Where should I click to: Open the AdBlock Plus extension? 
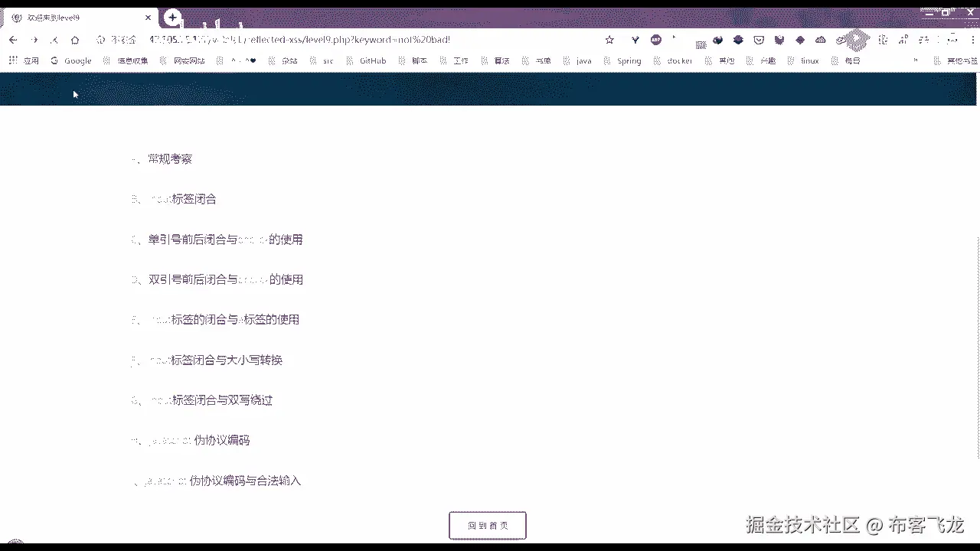[x=656, y=40]
